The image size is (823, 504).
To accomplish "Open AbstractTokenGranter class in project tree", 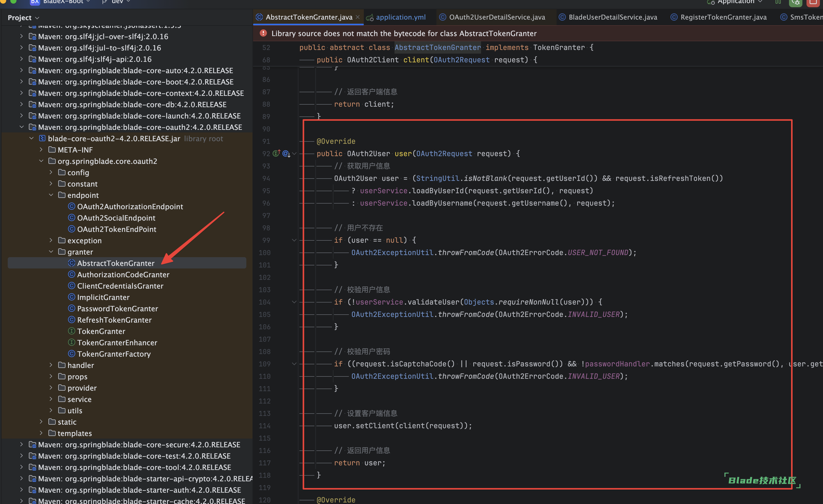I will [x=116, y=263].
